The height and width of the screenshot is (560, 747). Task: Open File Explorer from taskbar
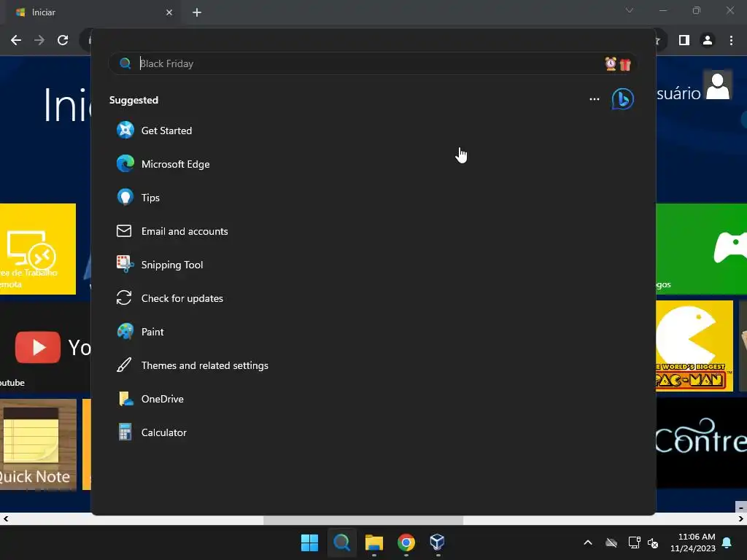click(374, 542)
